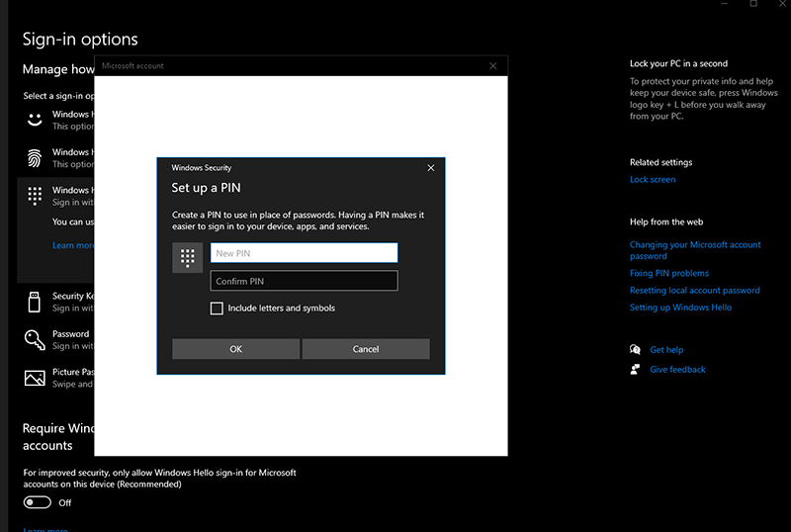This screenshot has height=532, width=791.
Task: Close the Windows Security PIN dialog
Action: pyautogui.click(x=431, y=168)
